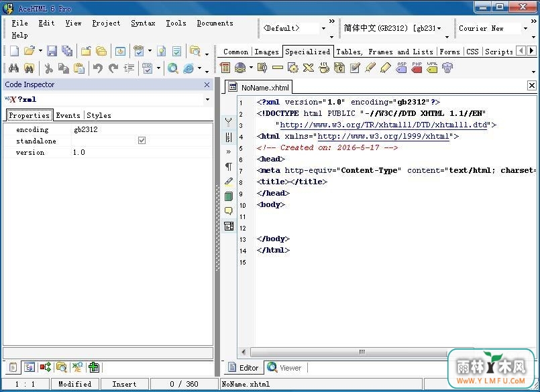Click the red-green tree diagram icon

coord(46,367)
